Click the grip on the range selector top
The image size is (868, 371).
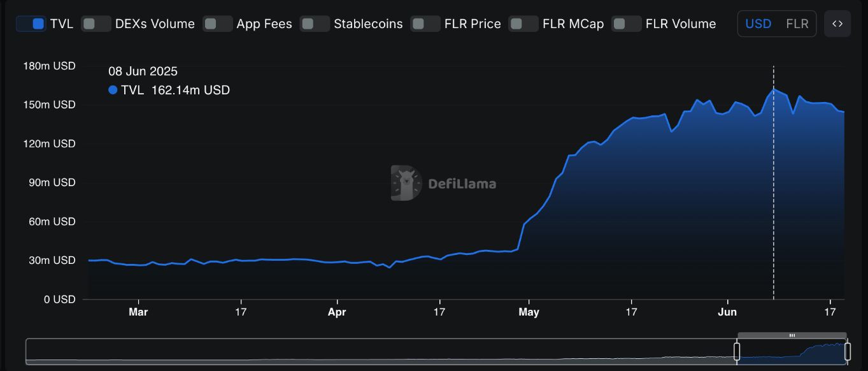pyautogui.click(x=792, y=335)
